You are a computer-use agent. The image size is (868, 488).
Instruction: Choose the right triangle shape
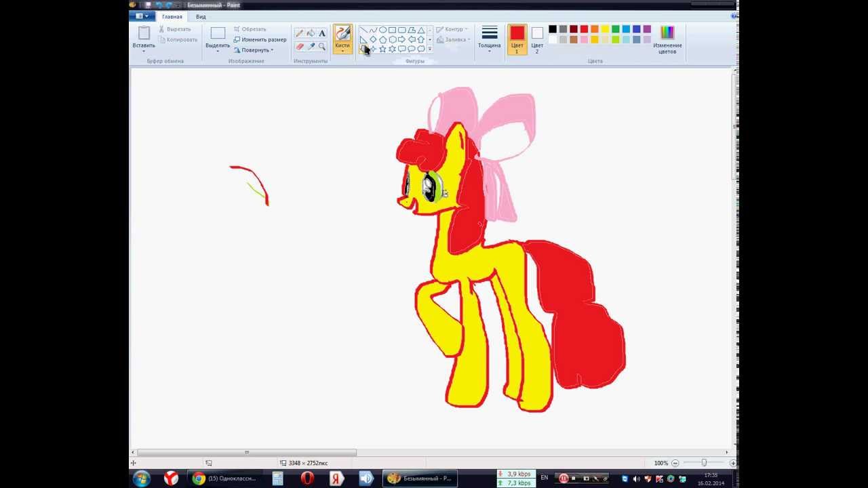[x=363, y=39]
